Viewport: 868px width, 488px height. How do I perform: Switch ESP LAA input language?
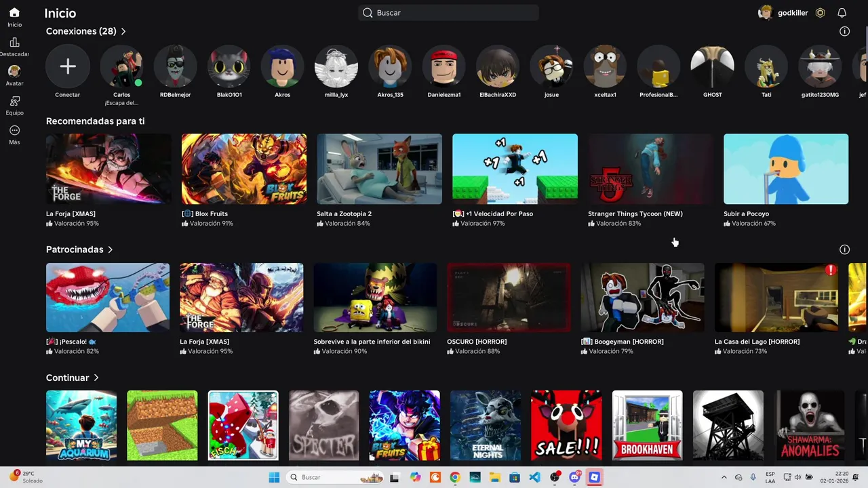(770, 477)
